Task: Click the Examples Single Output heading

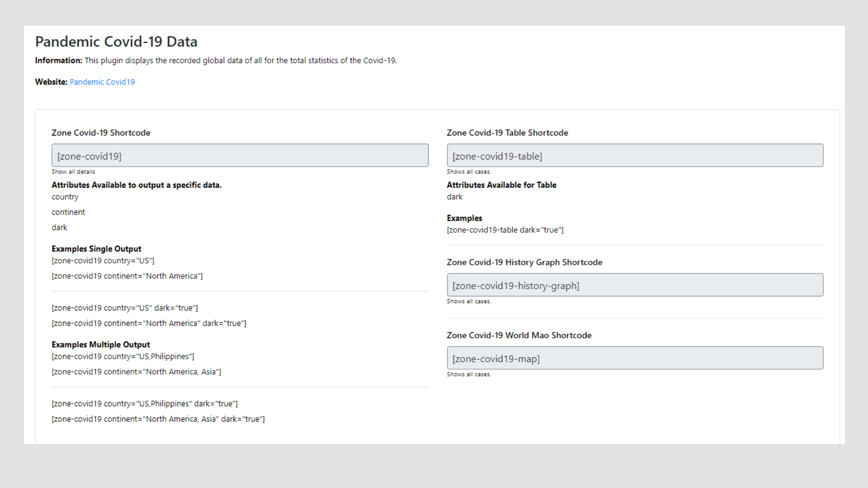Action: coord(96,249)
